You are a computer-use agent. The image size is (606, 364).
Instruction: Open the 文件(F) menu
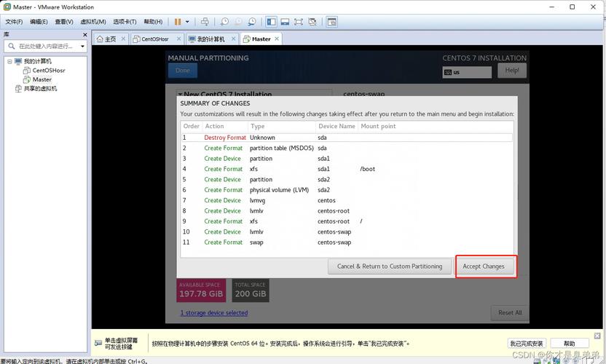tap(14, 22)
